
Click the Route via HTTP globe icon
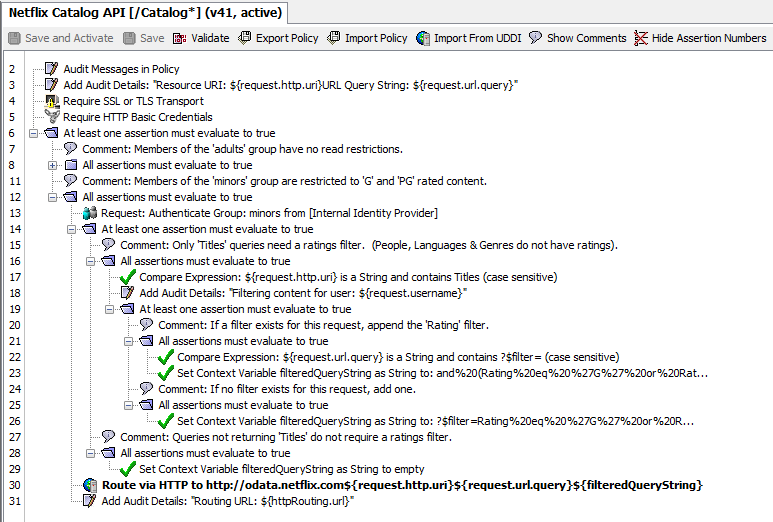click(90, 485)
